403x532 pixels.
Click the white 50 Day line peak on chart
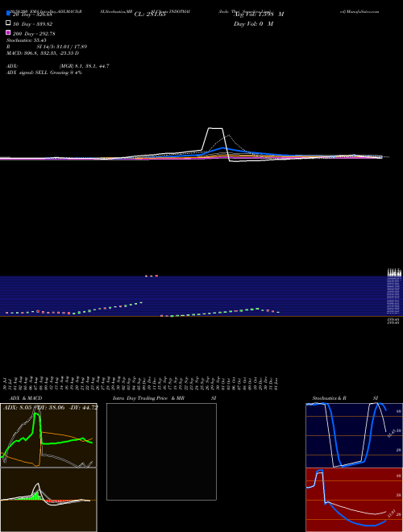pos(215,128)
